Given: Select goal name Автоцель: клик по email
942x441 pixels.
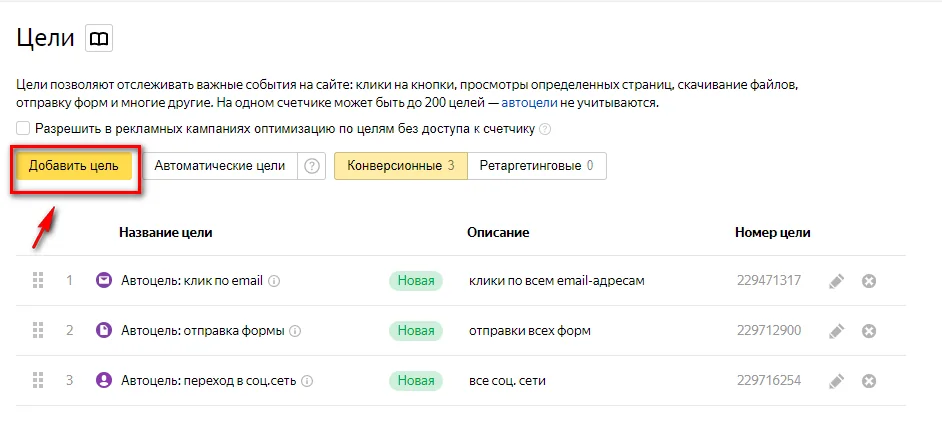Looking at the screenshot, I should (192, 281).
